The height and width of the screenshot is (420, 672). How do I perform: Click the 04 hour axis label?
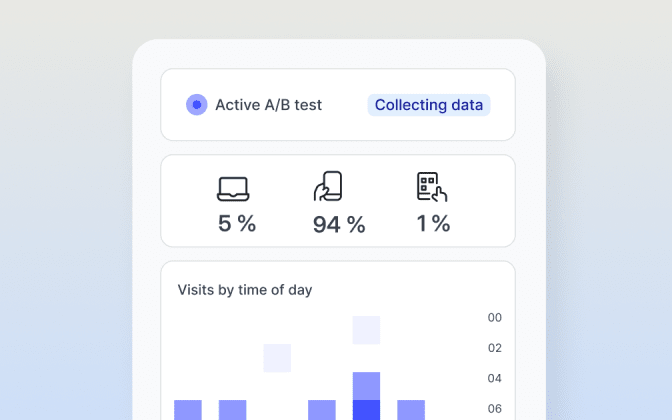(495, 378)
